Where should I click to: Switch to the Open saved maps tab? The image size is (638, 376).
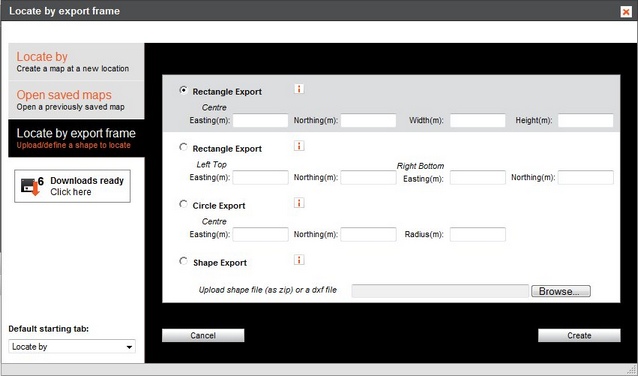click(x=76, y=100)
